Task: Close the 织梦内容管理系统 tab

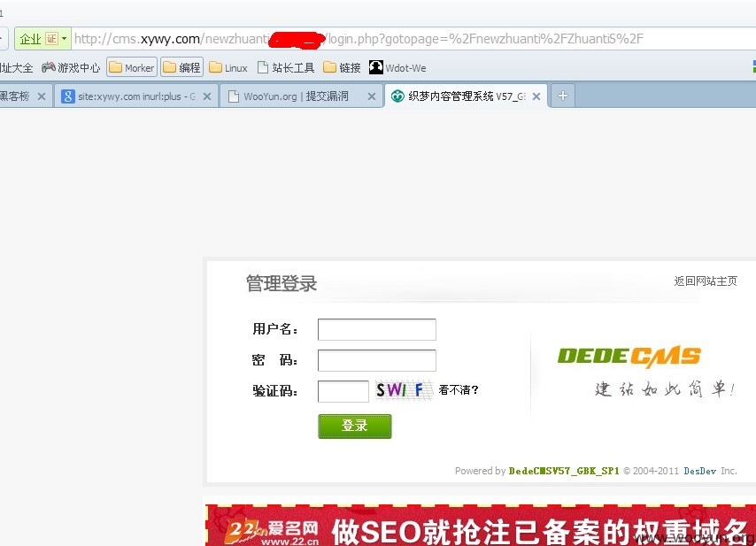Action: click(536, 96)
